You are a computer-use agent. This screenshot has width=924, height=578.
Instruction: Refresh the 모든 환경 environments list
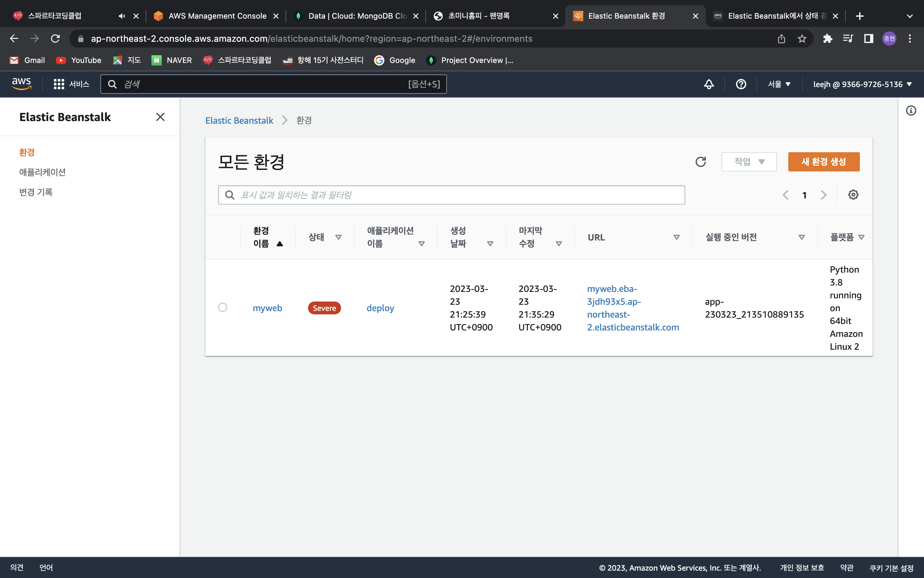tap(701, 162)
